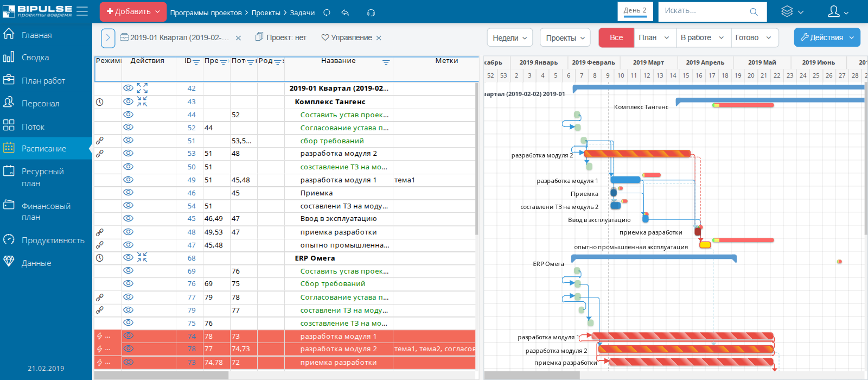868x380 pixels.
Task: Toggle the hamburger menu next to the BIPULSE logo
Action: (x=82, y=11)
